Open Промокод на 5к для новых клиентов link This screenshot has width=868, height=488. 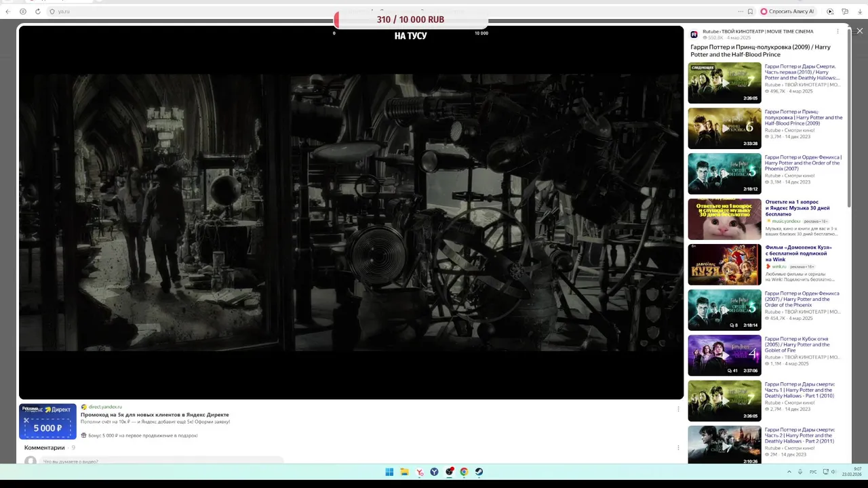[155, 414]
